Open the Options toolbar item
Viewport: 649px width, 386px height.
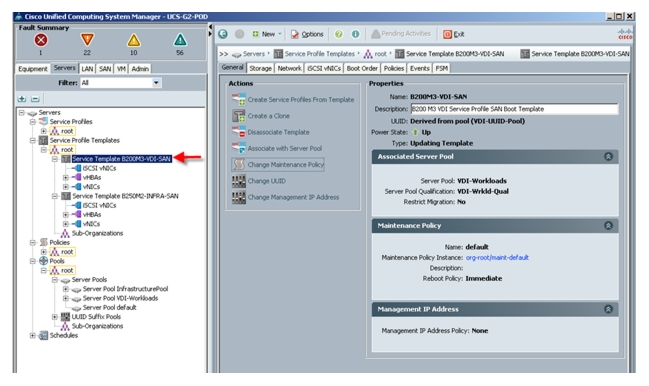tap(307, 34)
